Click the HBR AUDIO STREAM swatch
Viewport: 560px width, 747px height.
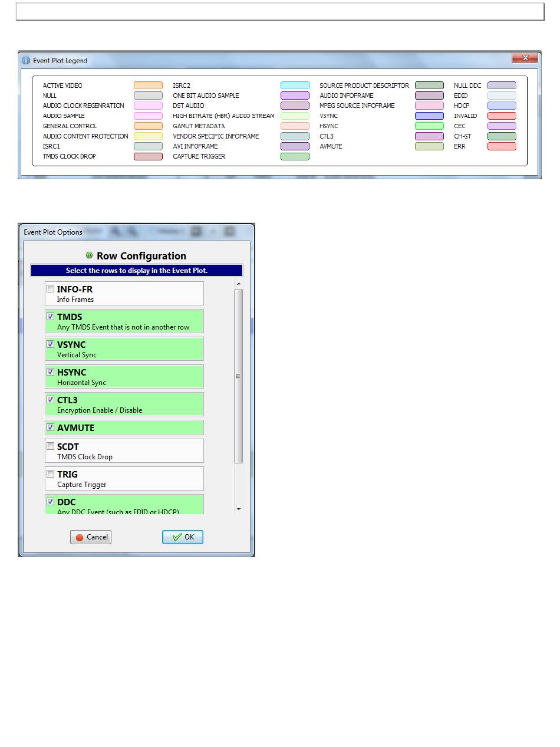[295, 116]
